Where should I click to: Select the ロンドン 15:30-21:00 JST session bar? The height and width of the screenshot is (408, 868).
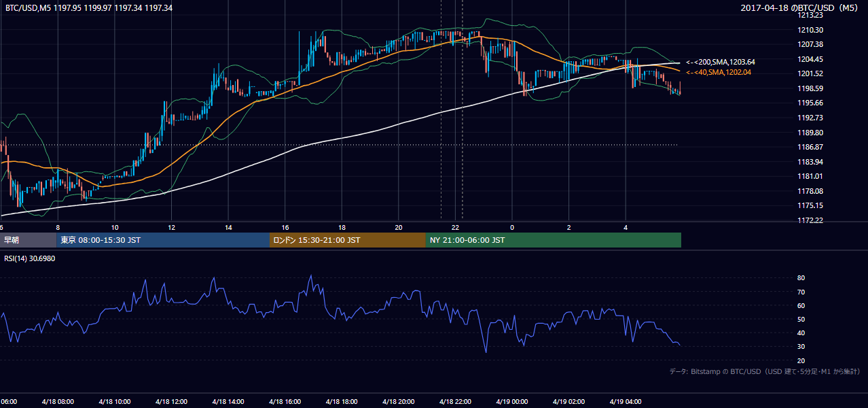[x=348, y=240]
